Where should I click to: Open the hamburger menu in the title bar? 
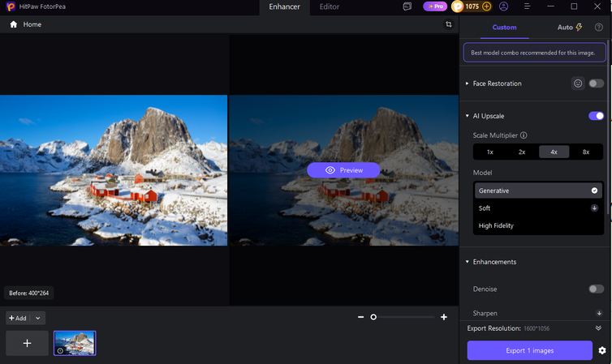click(x=527, y=6)
